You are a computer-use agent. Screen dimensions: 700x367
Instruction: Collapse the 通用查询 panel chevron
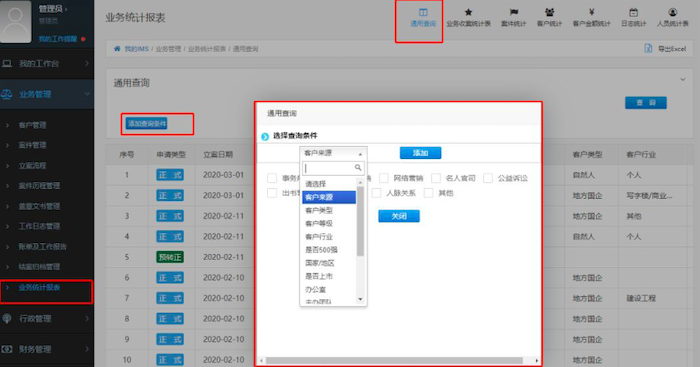tap(683, 79)
